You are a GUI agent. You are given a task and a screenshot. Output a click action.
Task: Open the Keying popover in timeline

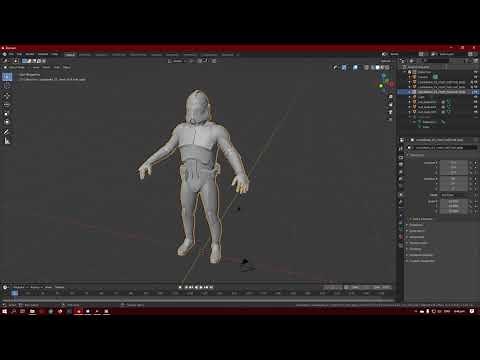pos(36,287)
